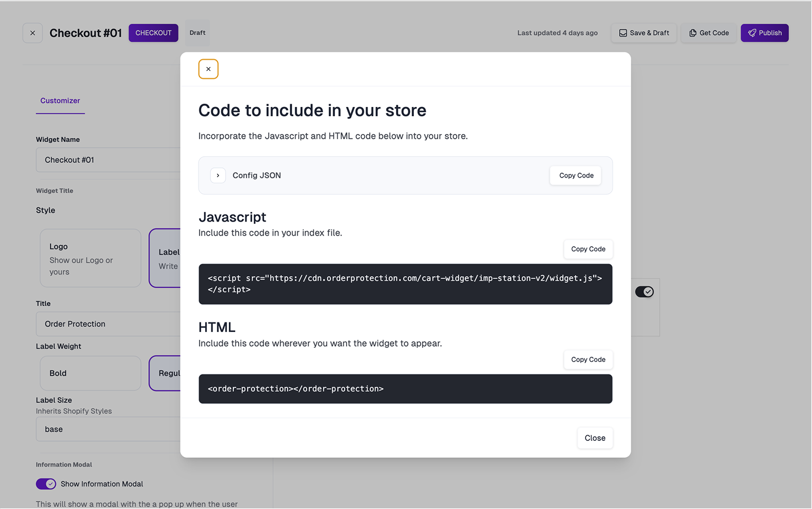Toggle the switch right of the modal
This screenshot has width=812, height=509.
pyautogui.click(x=645, y=292)
